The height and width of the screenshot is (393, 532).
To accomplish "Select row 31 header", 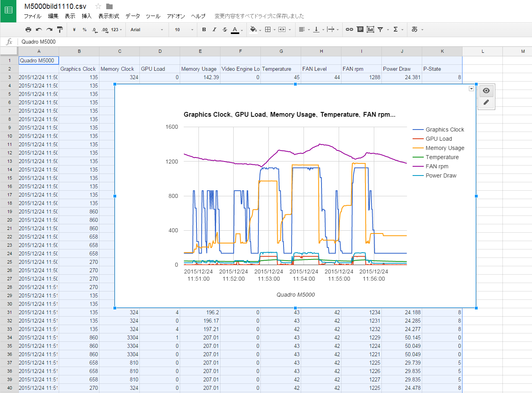I will [x=9, y=312].
